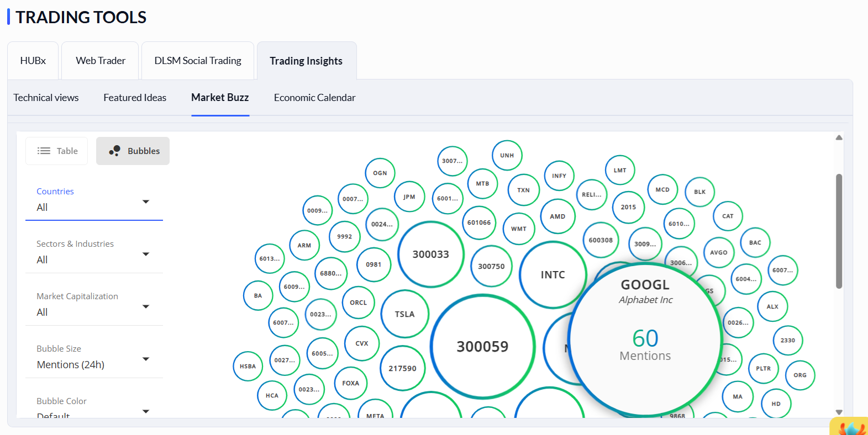Go to Technical views
Viewport: 868px width, 435px height.
pyautogui.click(x=46, y=98)
